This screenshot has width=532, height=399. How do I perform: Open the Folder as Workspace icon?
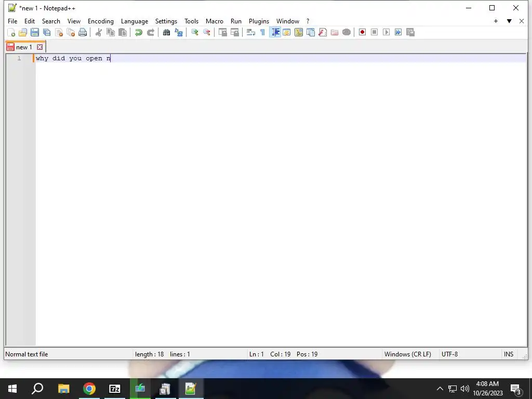point(335,32)
